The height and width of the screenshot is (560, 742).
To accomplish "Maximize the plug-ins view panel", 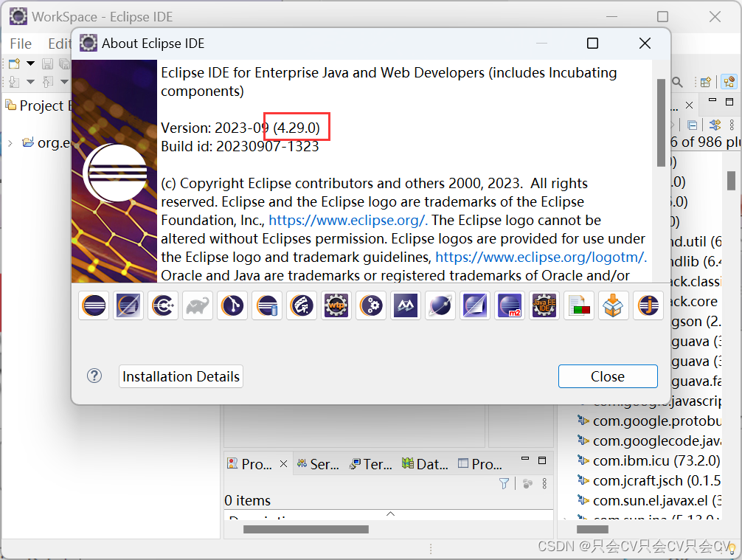I will tap(729, 102).
